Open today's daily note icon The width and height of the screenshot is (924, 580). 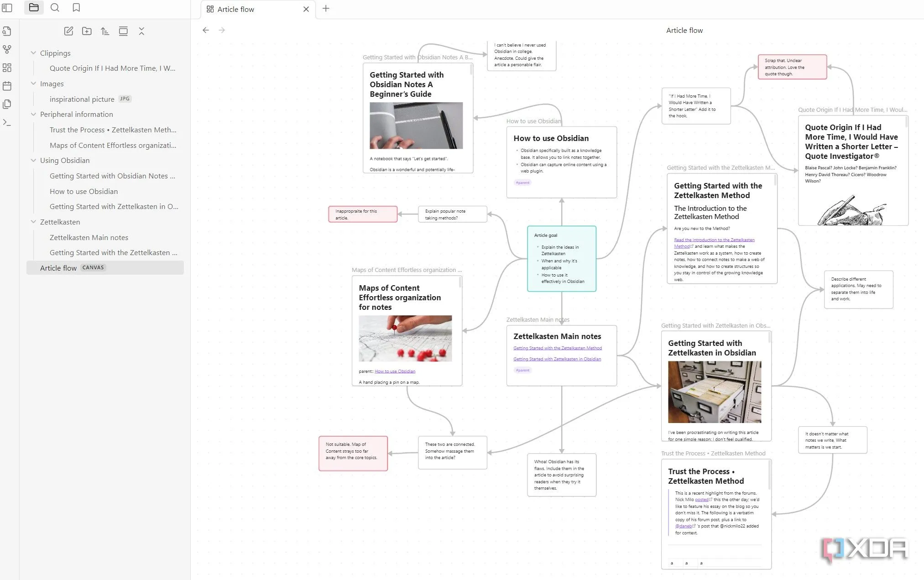[7, 86]
